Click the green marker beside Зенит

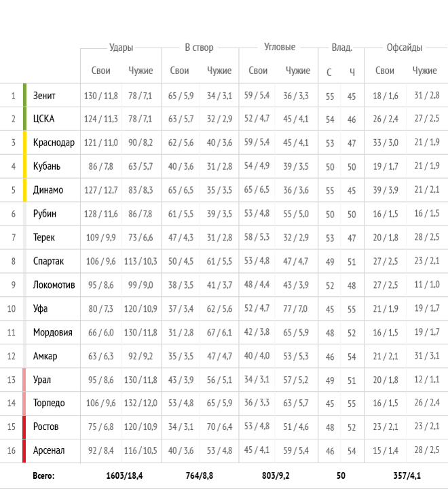click(x=24, y=96)
